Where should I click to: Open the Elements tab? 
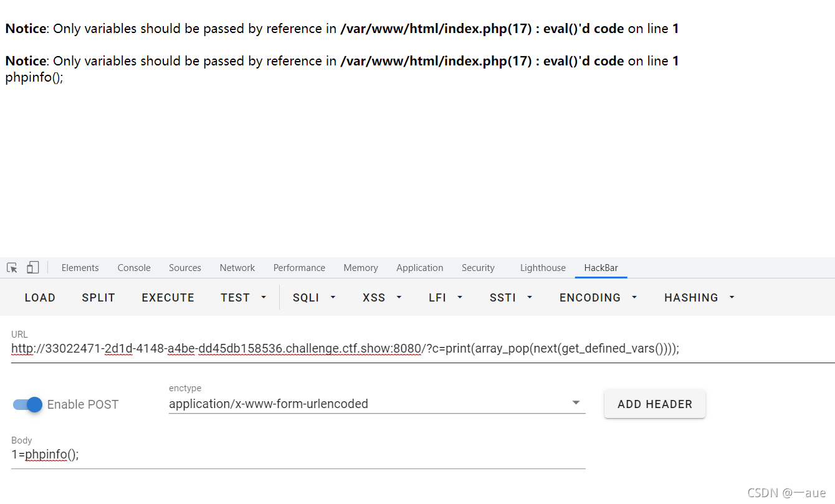point(80,268)
